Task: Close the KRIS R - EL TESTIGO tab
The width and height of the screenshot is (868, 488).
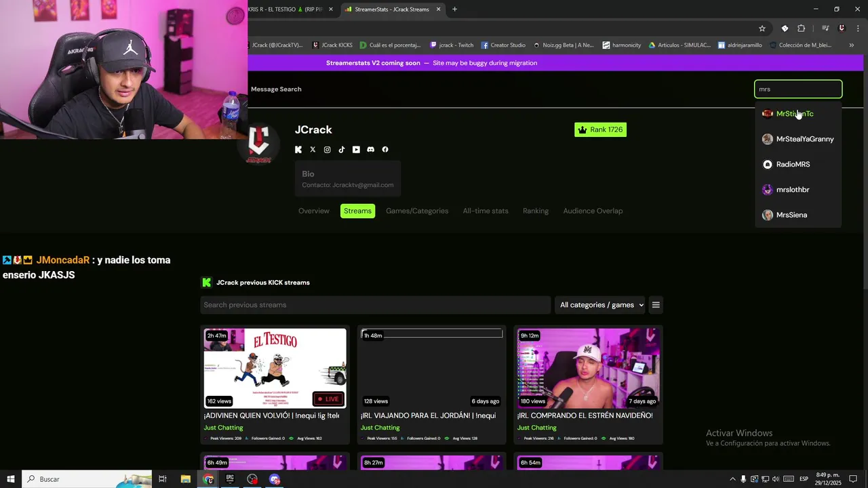Action: click(x=331, y=9)
